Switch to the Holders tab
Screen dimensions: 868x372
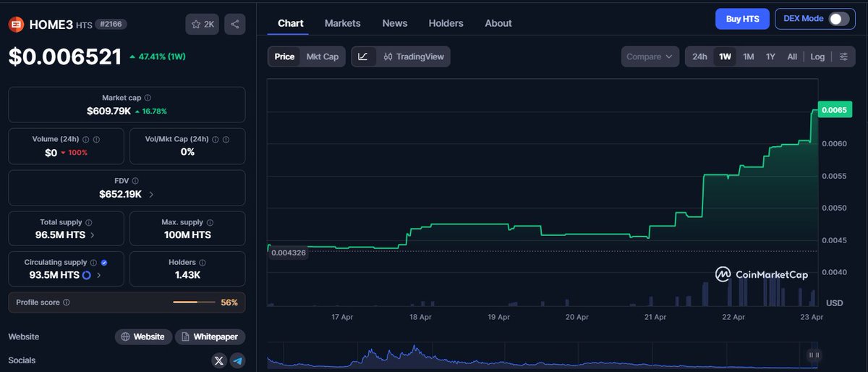(x=446, y=23)
